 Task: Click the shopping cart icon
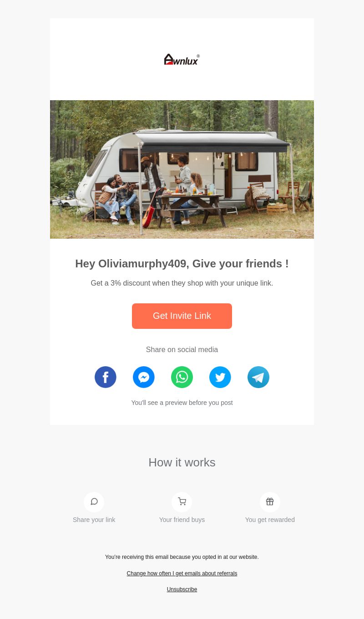point(182,502)
